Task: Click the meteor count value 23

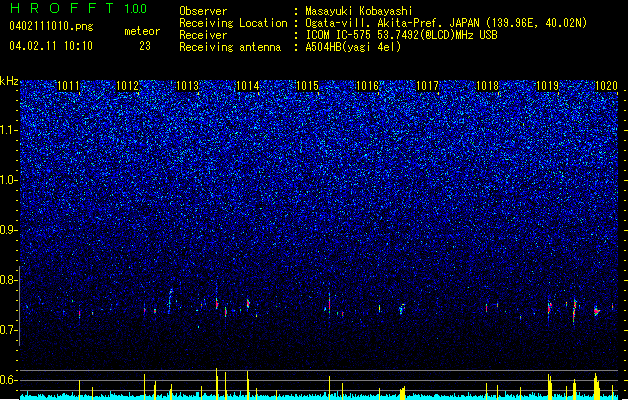Action: [x=145, y=46]
